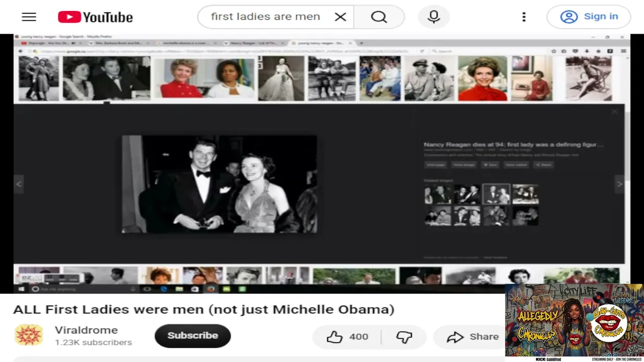Visit the Viraldrome channel name link
This screenshot has width=644, height=362.
[86, 330]
